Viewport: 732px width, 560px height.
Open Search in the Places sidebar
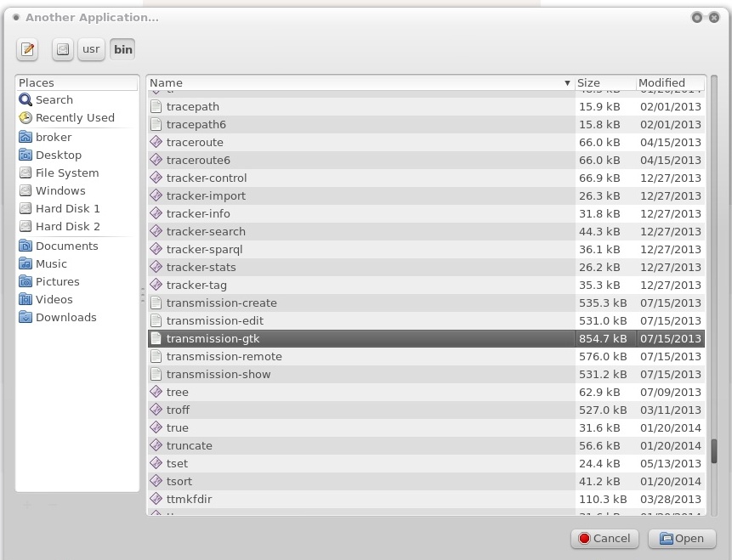point(54,99)
